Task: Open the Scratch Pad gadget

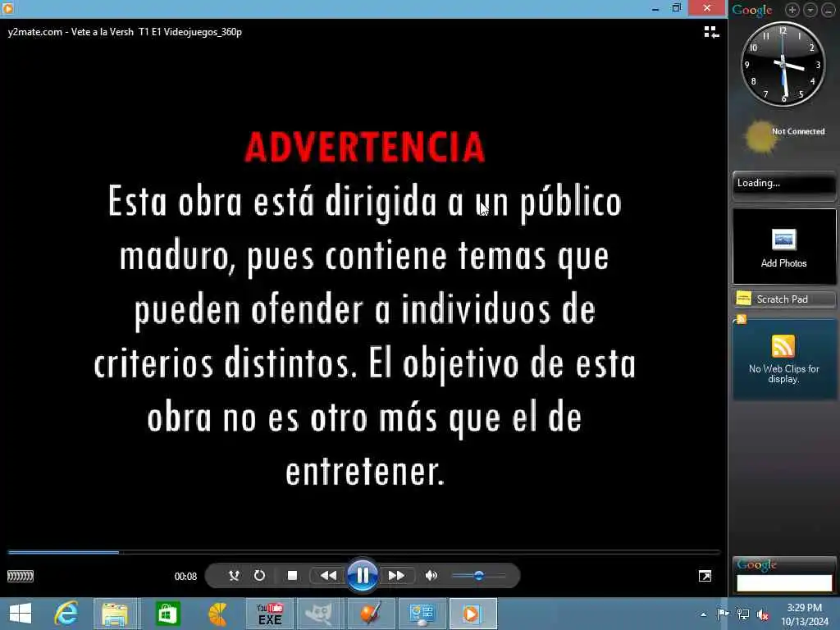Action: click(x=783, y=299)
